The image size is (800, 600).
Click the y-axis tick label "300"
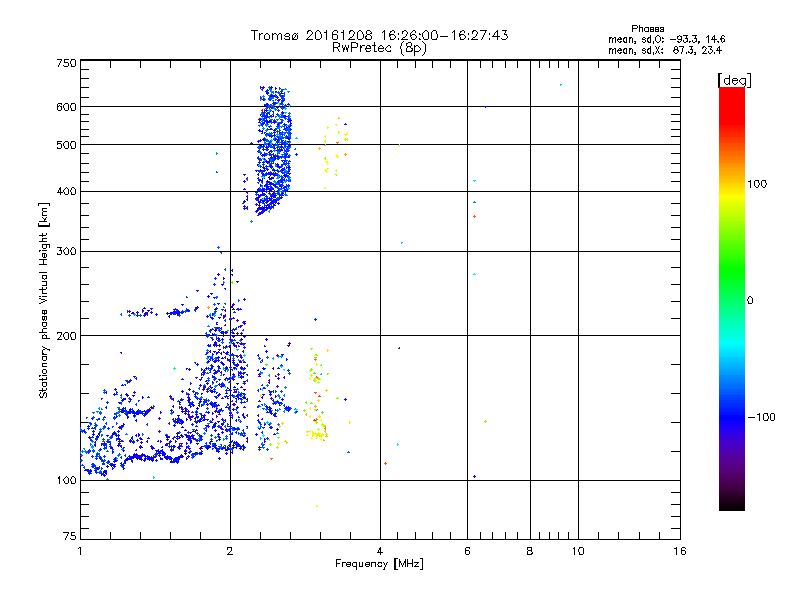tap(66, 251)
